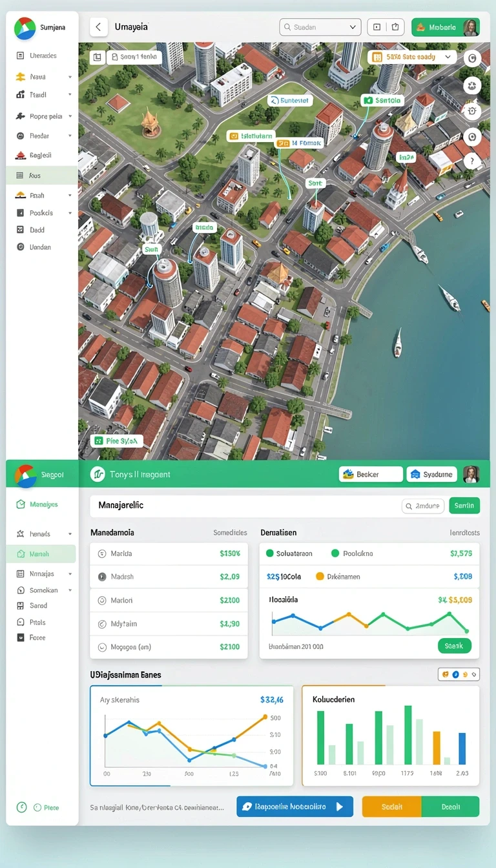Viewport: 496px width, 868px height.
Task: Toggle the Soluatareon green legend dot
Action: [x=269, y=553]
